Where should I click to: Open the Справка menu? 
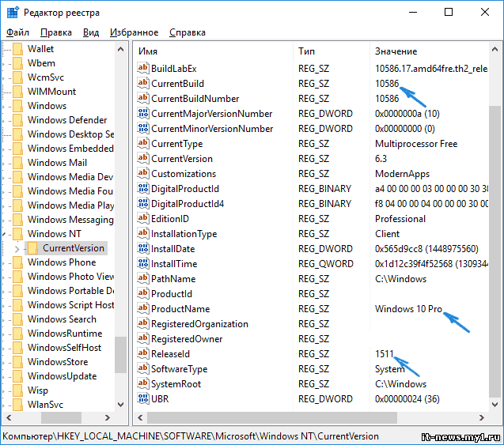188,32
